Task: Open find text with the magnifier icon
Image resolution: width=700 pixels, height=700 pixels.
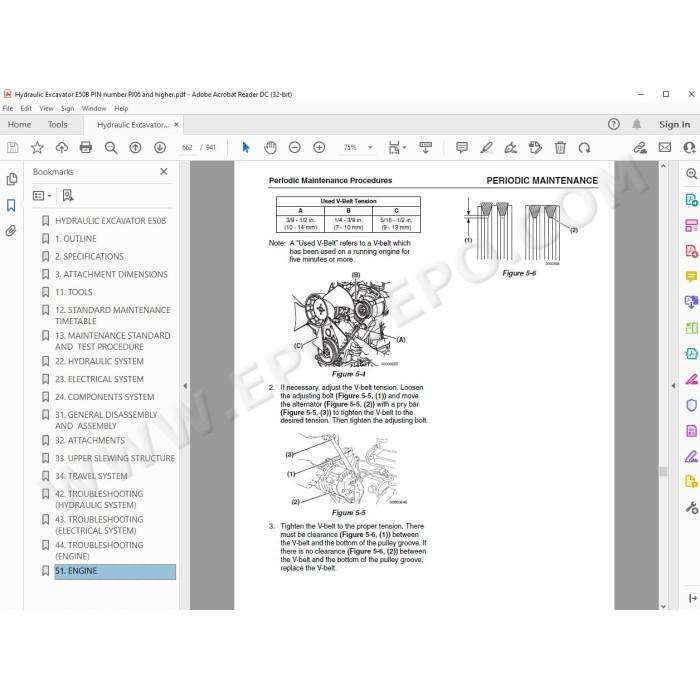Action: [x=111, y=147]
